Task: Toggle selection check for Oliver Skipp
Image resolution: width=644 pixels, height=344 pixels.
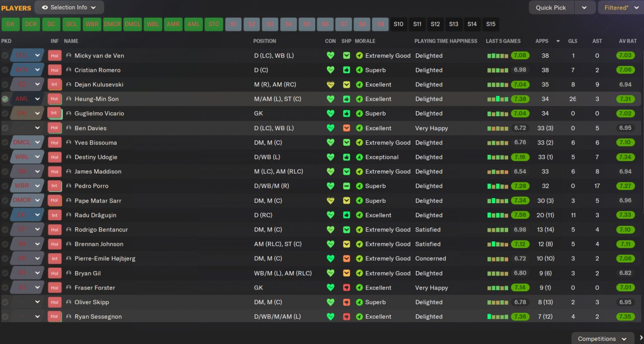Action: [x=5, y=302]
